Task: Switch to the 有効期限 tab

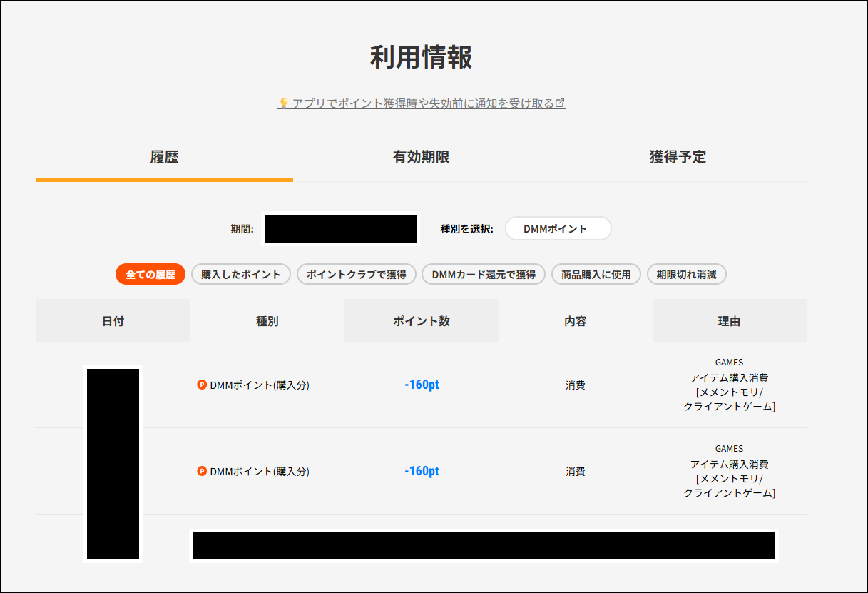Action: 420,157
